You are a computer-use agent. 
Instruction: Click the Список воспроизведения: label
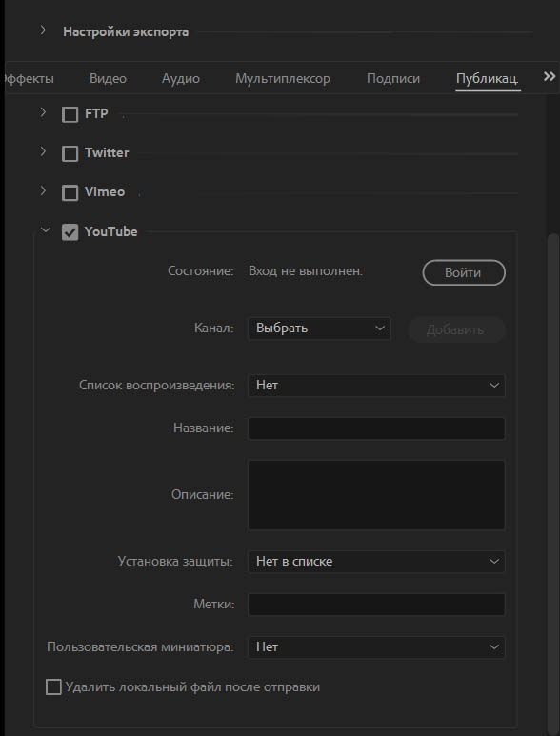click(157, 386)
